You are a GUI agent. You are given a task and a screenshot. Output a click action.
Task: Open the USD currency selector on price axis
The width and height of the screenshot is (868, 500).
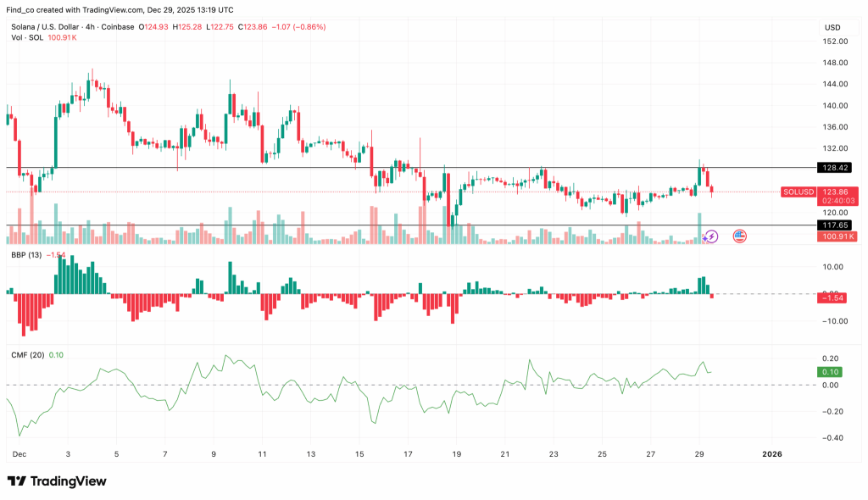point(832,27)
